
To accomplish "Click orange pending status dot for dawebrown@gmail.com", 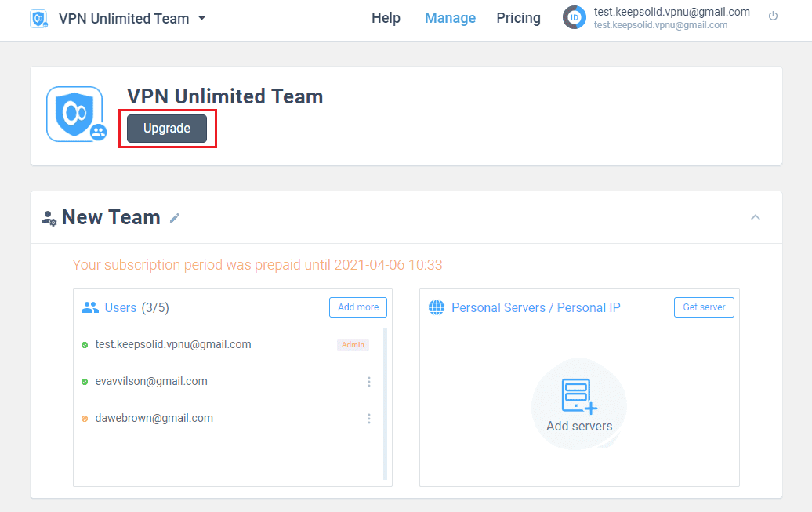I will (85, 419).
